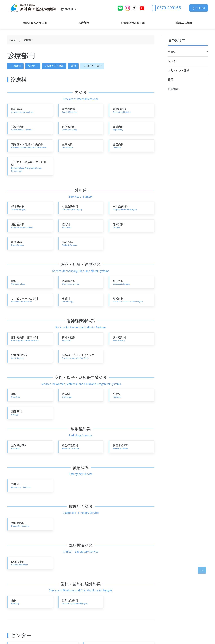215x644 pixels.
Task: Open the 脳神経内科・脳卒中科 card
Action: (30, 339)
